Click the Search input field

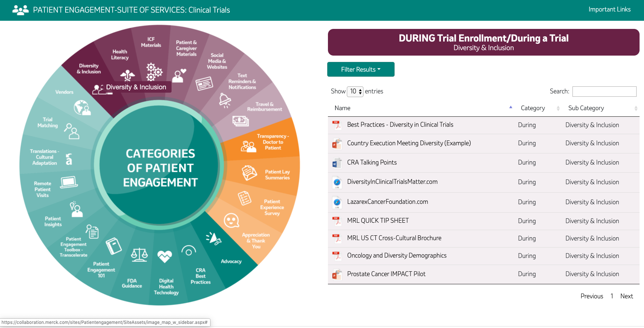[604, 92]
